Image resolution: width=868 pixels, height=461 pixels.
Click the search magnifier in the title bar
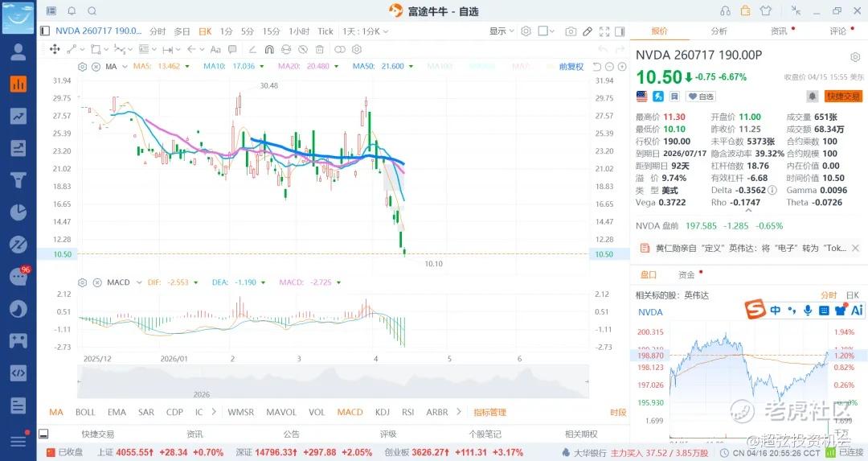pos(92,11)
